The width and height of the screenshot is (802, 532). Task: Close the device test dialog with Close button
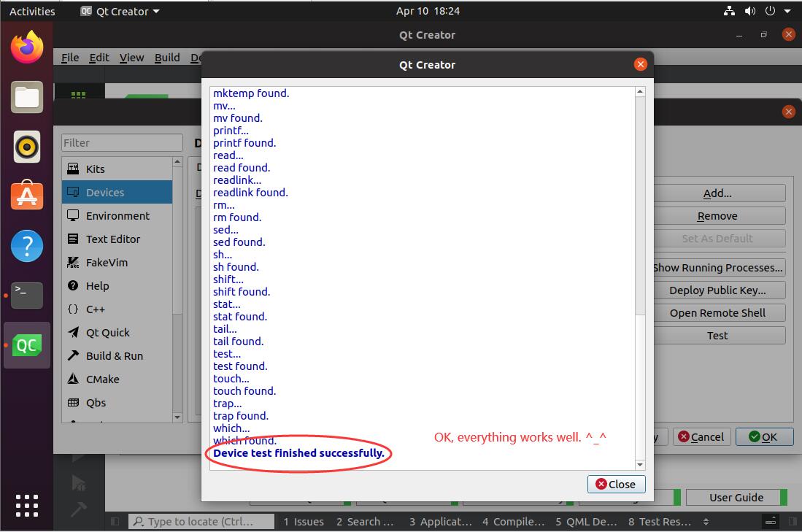617,484
